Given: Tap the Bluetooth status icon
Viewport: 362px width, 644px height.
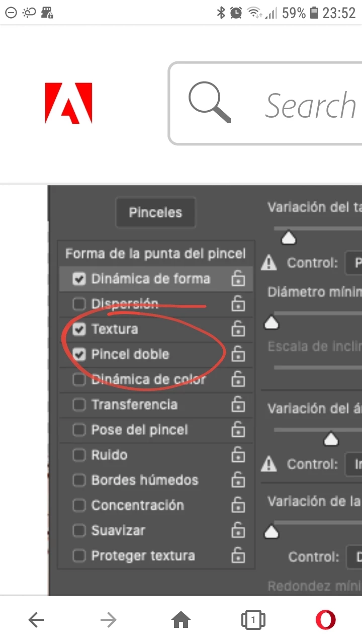Looking at the screenshot, I should 221,13.
